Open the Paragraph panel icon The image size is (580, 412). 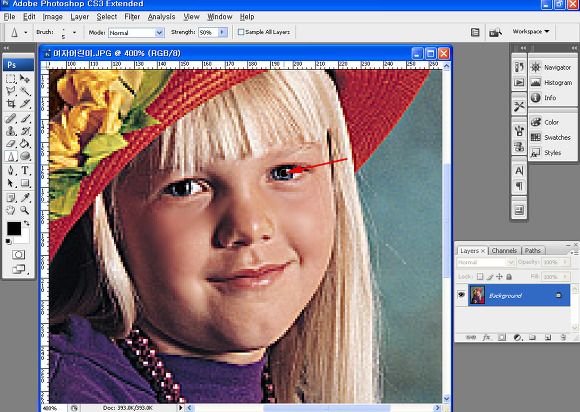point(519,186)
